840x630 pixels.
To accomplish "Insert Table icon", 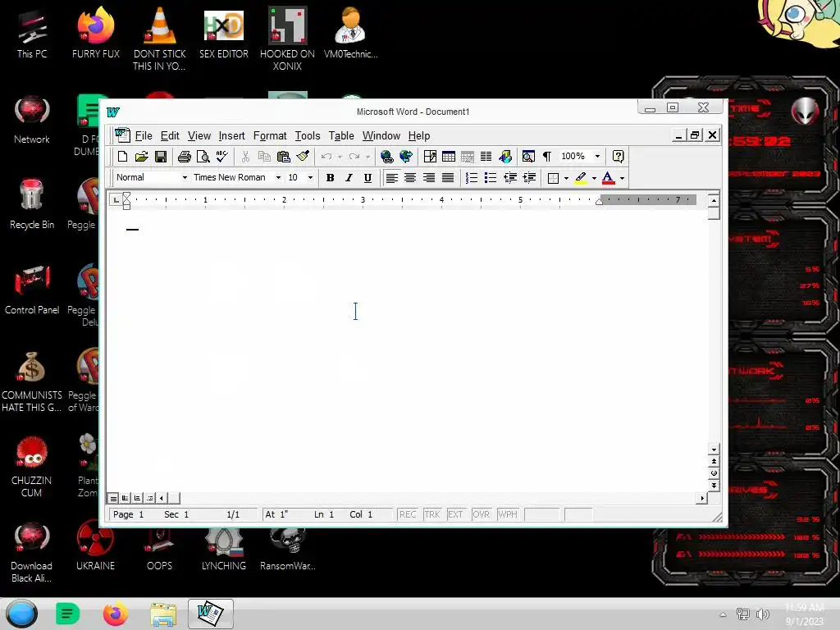I will click(x=449, y=157).
